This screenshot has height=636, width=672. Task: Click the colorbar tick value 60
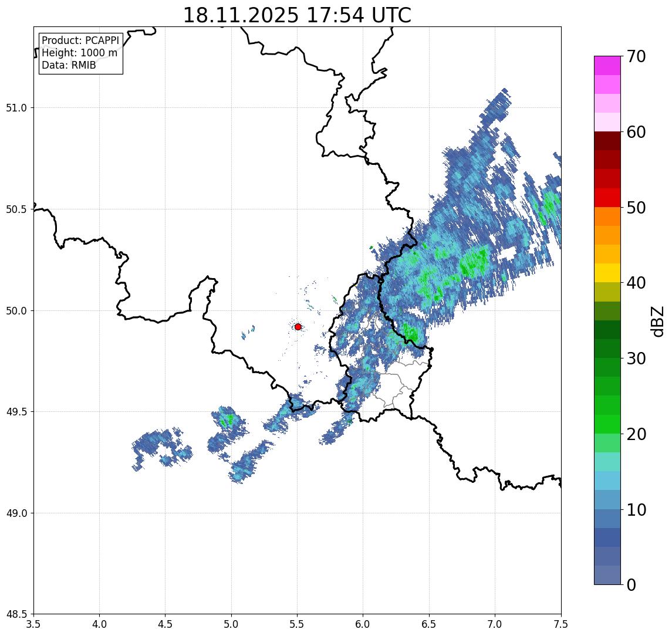click(x=636, y=132)
